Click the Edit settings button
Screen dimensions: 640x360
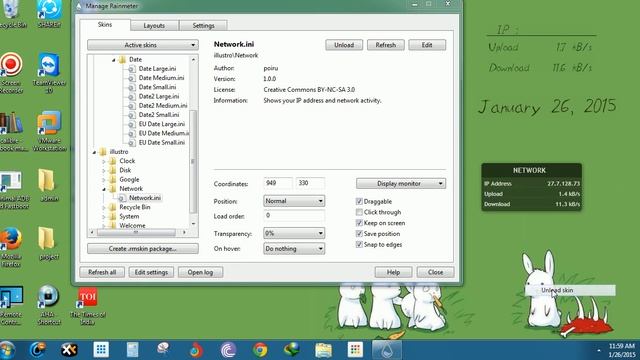coord(151,272)
